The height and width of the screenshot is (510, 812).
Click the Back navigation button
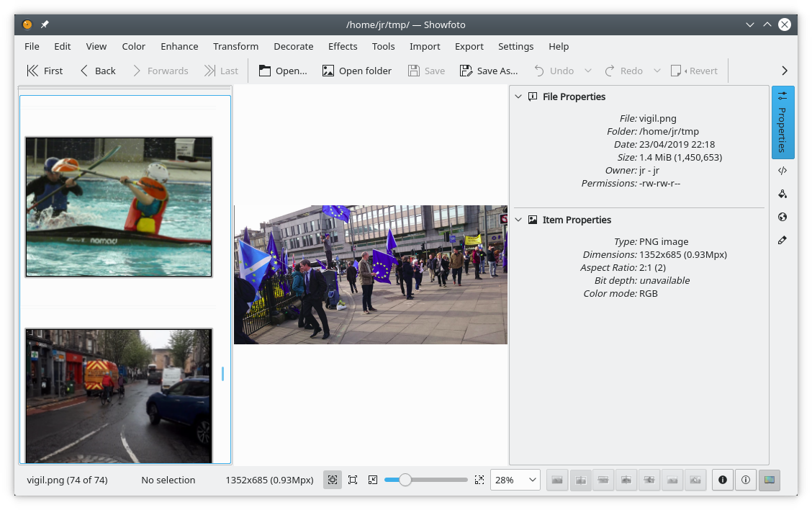(97, 71)
